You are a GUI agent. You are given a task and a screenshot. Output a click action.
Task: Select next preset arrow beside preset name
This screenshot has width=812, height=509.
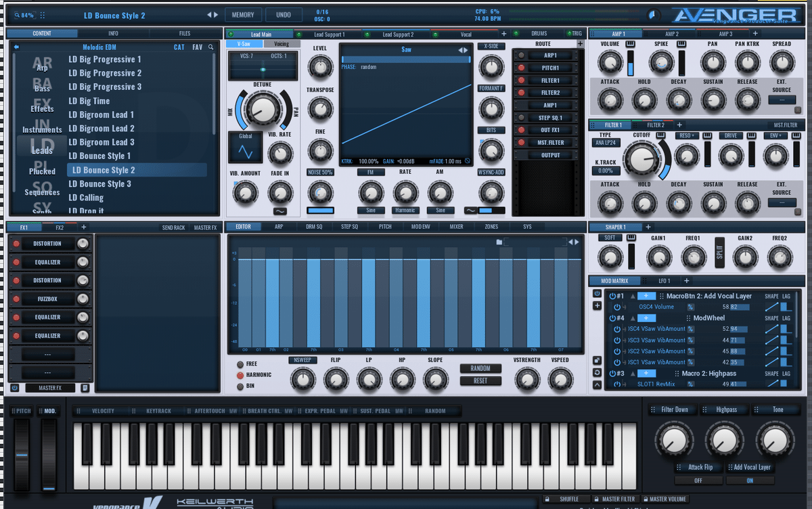click(217, 15)
